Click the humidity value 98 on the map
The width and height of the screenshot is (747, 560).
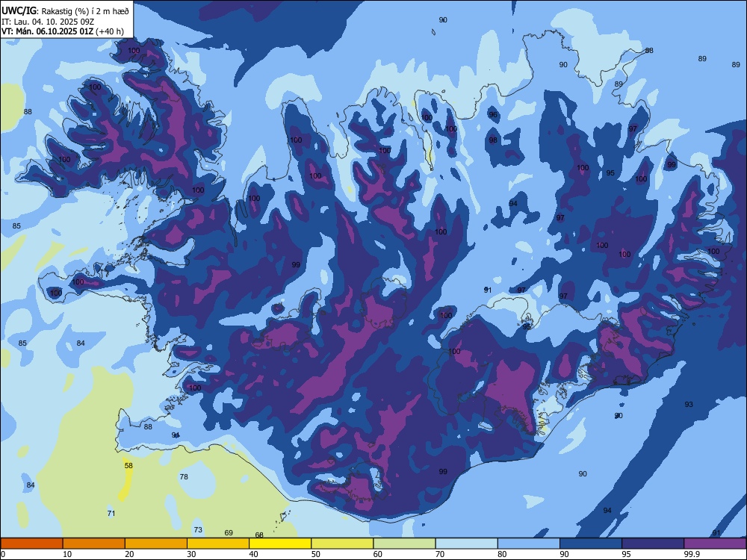493,140
